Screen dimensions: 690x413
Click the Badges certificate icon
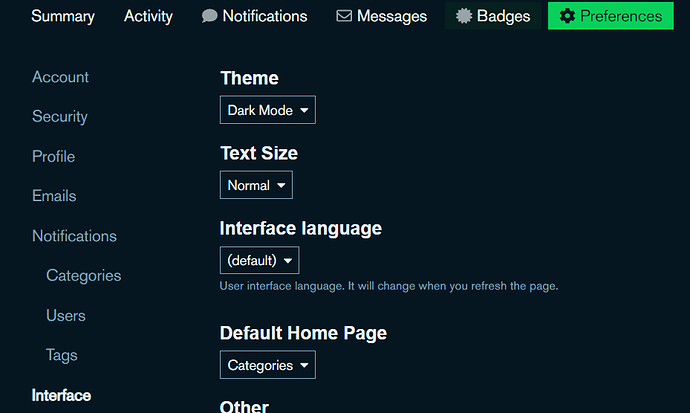click(x=463, y=16)
